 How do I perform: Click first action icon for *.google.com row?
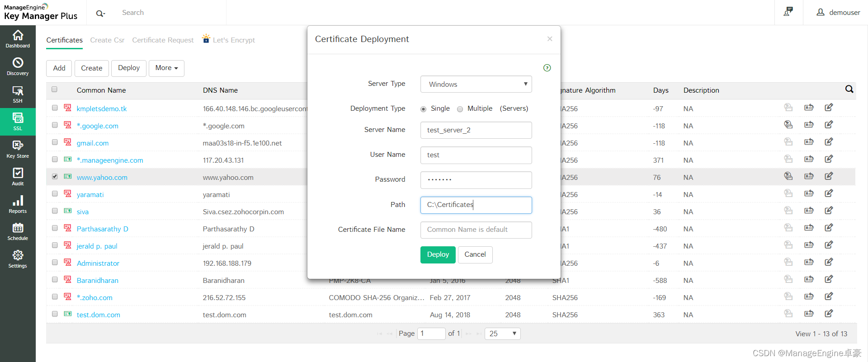(x=788, y=125)
